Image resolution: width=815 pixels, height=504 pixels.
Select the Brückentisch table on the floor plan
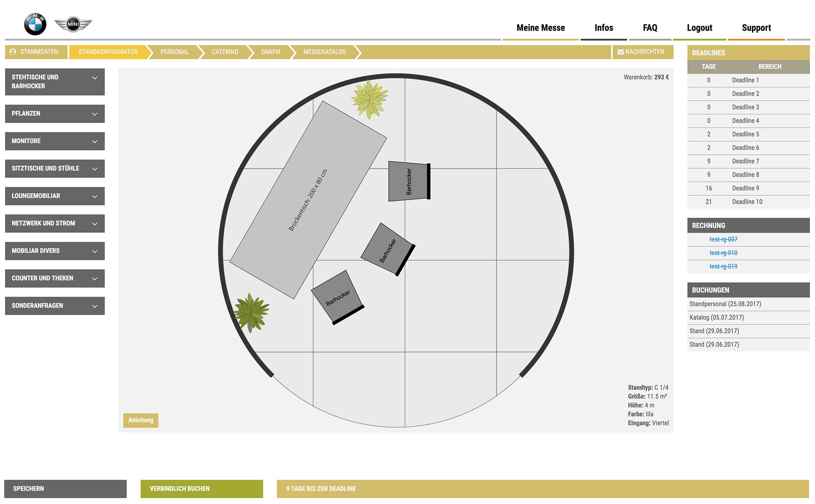(x=308, y=200)
